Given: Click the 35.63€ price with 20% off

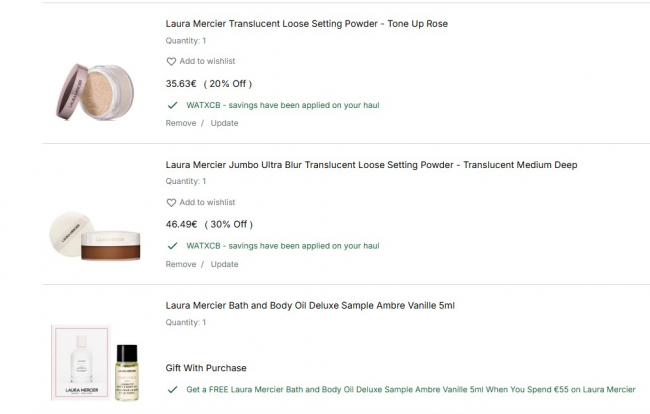Looking at the screenshot, I should [x=208, y=84].
